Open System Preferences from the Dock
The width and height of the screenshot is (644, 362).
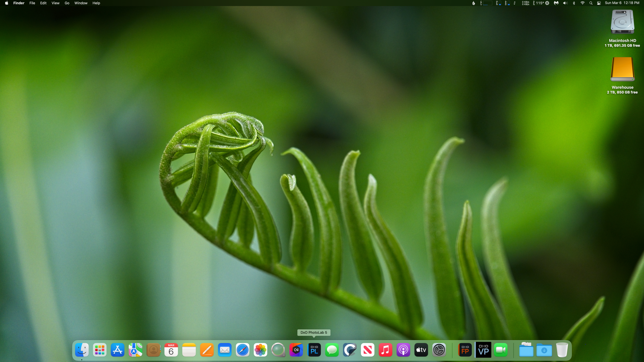coord(439,350)
